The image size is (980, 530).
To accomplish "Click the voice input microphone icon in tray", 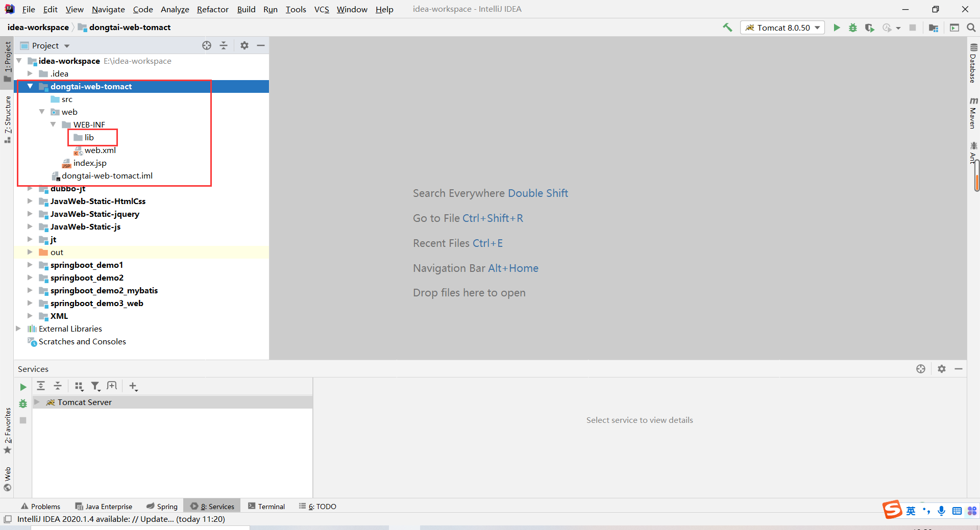I will (x=942, y=511).
